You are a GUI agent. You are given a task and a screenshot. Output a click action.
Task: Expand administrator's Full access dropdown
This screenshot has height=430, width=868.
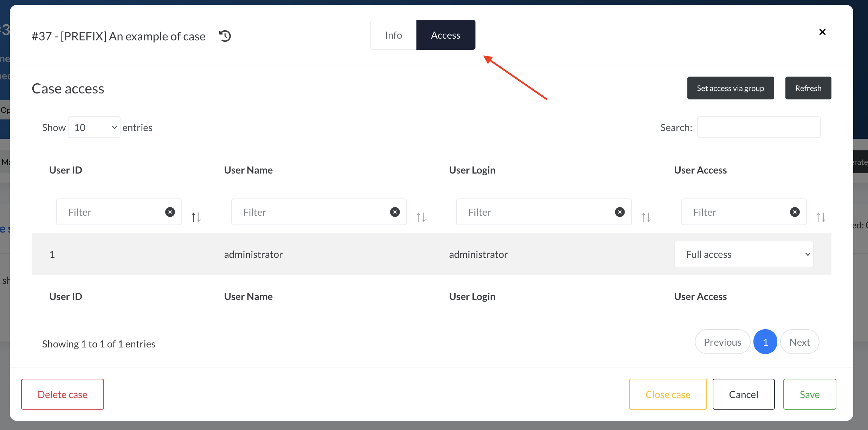tap(744, 254)
